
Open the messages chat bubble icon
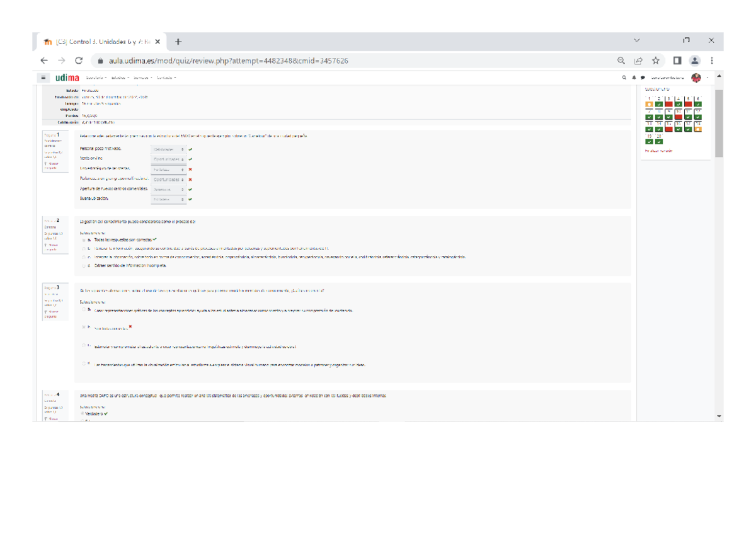(642, 78)
